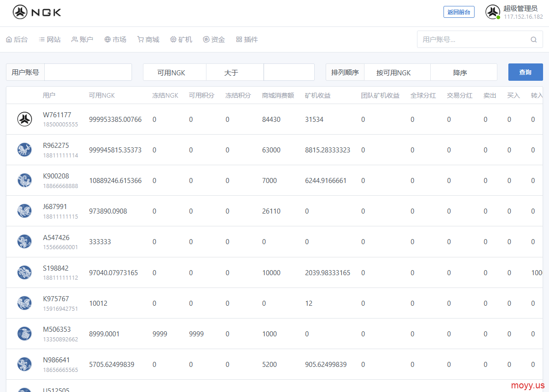Click the avatar of user N986641
549x392 pixels.
click(x=25, y=364)
